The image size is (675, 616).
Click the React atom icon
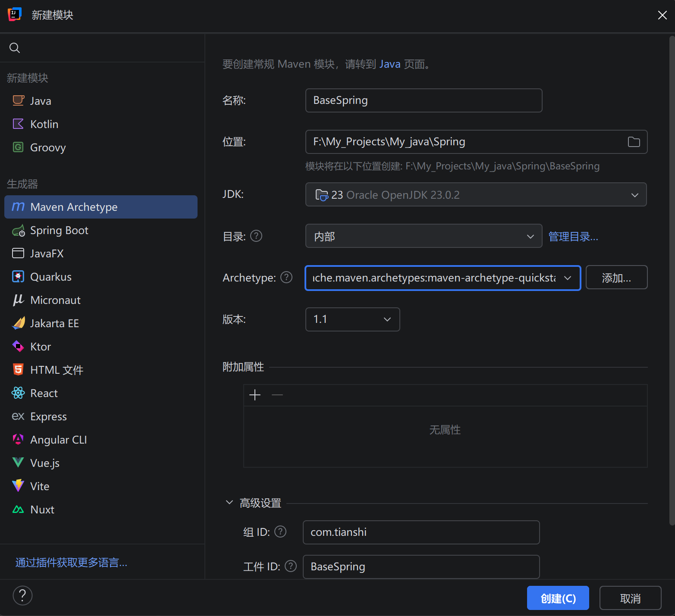pos(18,393)
